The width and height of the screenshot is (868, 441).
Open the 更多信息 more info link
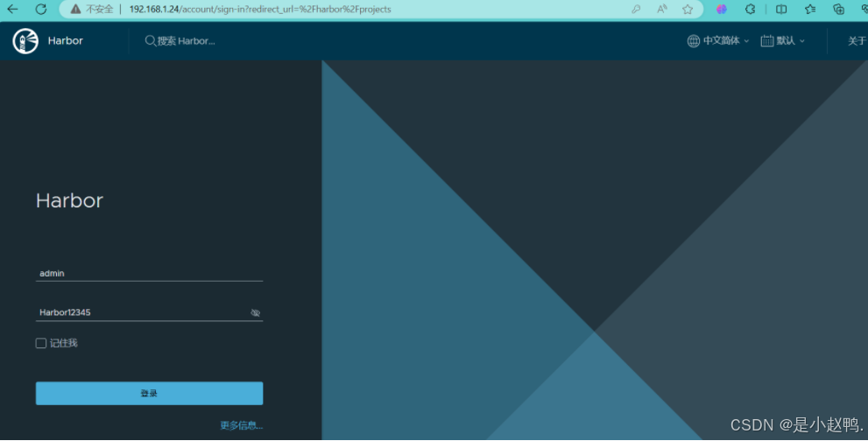(x=242, y=425)
